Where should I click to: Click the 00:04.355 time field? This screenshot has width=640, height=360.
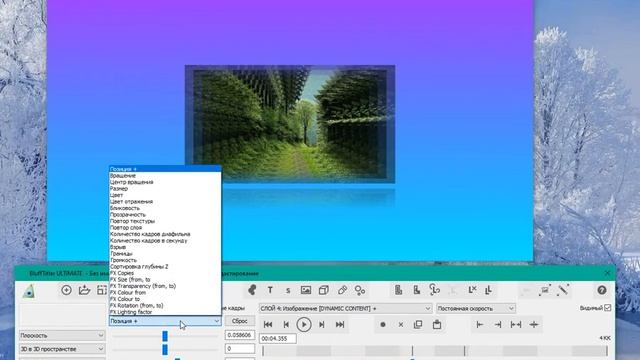tap(278, 338)
